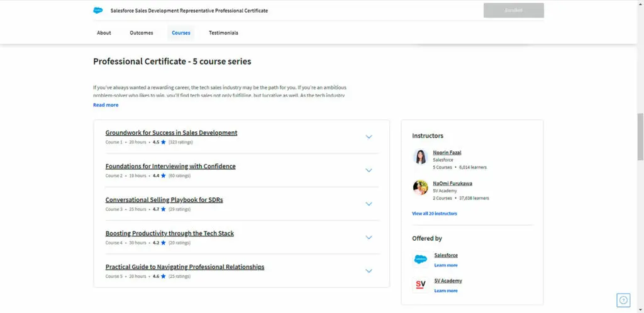
Task: Open Practical Guide to Navigating Professional Relationships
Action: 185,267
